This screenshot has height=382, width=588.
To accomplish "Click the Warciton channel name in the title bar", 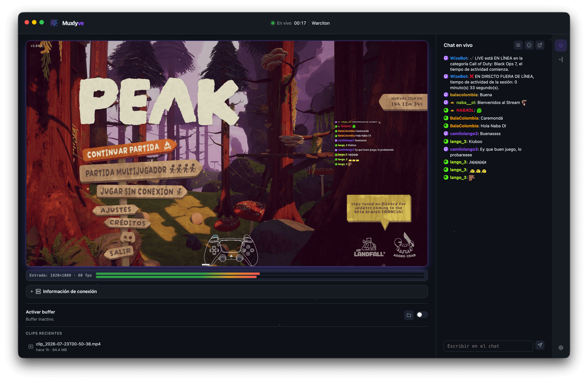I will [321, 23].
